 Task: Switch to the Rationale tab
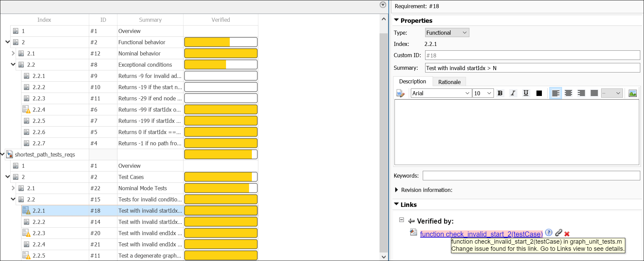tap(449, 82)
